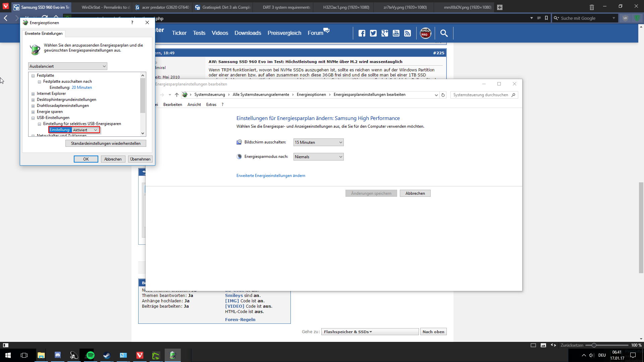Open the Facebook icon in site header
The width and height of the screenshot is (644, 362).
pyautogui.click(x=362, y=33)
